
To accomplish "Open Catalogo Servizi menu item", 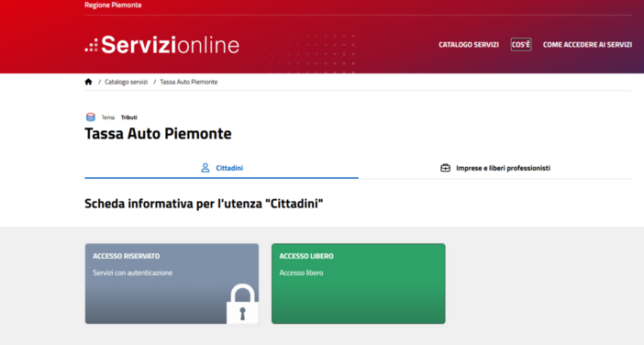I will (469, 44).
